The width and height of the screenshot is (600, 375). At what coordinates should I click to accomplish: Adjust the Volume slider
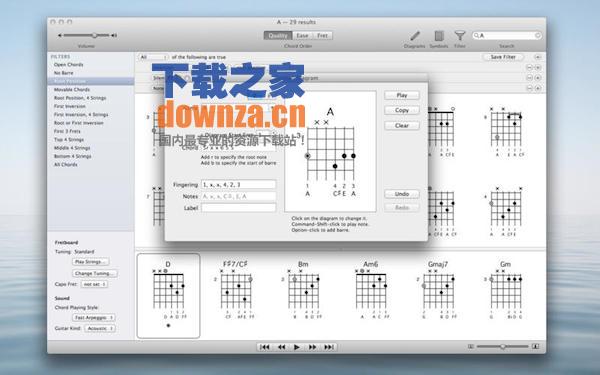pyautogui.click(x=86, y=36)
